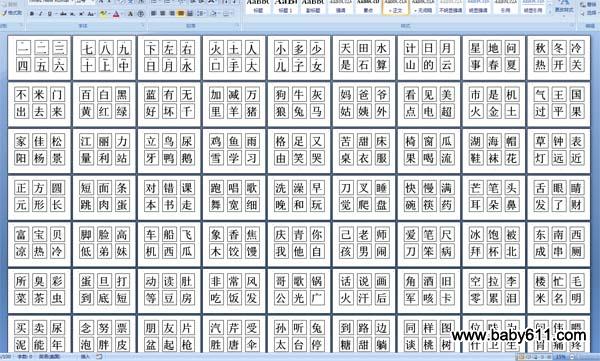600x361 pixels.
Task: Apply Strikethrough to selected text
Action: pos(63,14)
